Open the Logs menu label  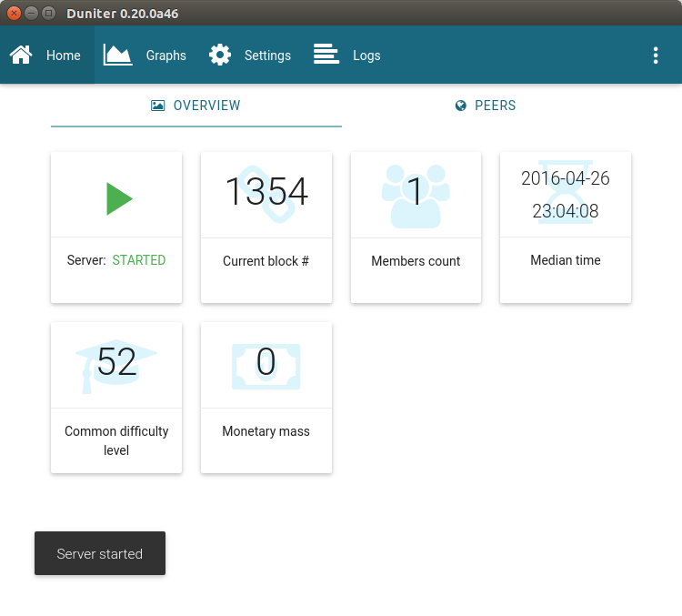[x=366, y=56]
